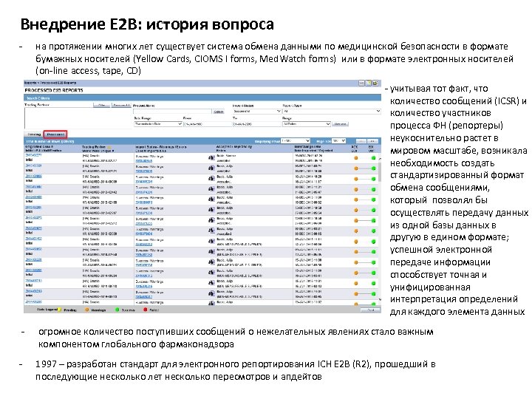Click the From date field
Image resolution: width=532 pixels, height=399 pixels.
[207, 124]
